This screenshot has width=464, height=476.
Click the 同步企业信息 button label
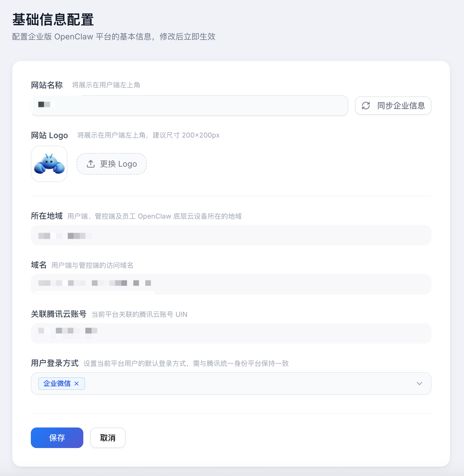point(401,106)
